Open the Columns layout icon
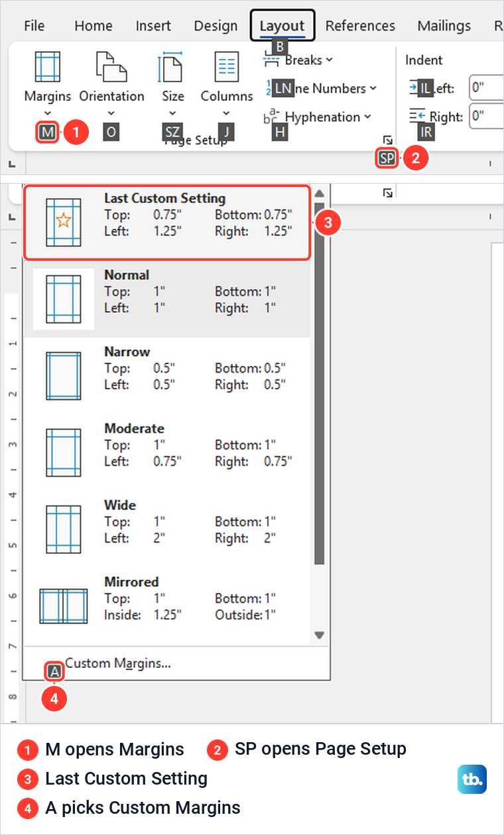Viewport: 504px width, 835px height. click(227, 67)
